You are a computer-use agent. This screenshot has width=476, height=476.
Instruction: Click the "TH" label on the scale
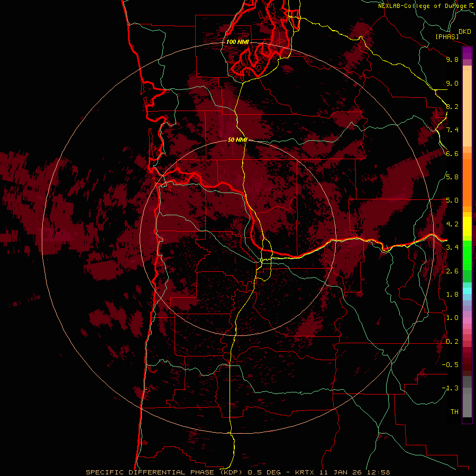click(x=454, y=412)
